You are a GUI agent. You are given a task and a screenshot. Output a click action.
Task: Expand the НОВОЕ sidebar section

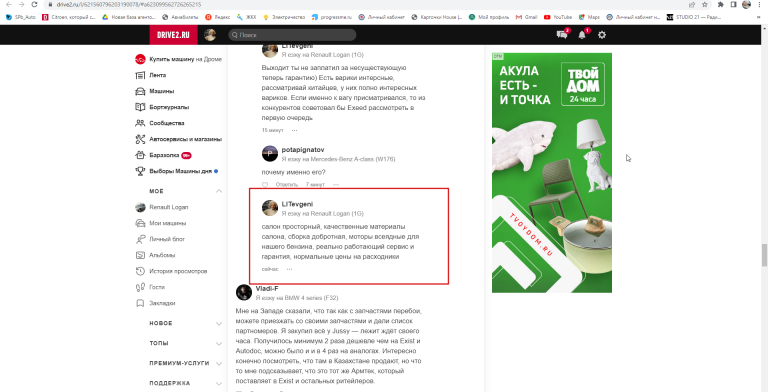click(x=219, y=324)
